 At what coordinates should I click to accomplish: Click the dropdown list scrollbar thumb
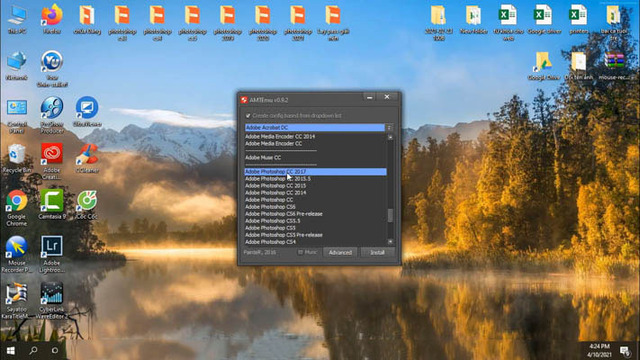390,216
